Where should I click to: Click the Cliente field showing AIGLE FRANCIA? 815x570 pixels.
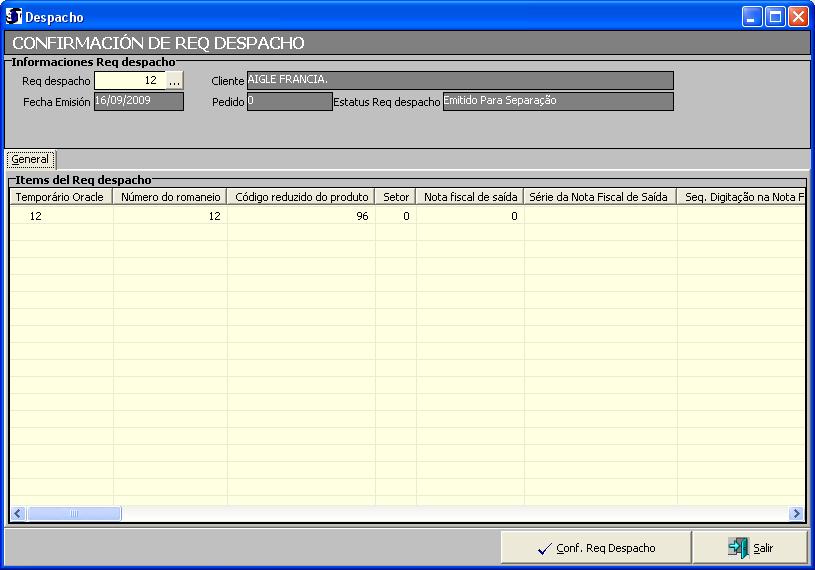(459, 80)
